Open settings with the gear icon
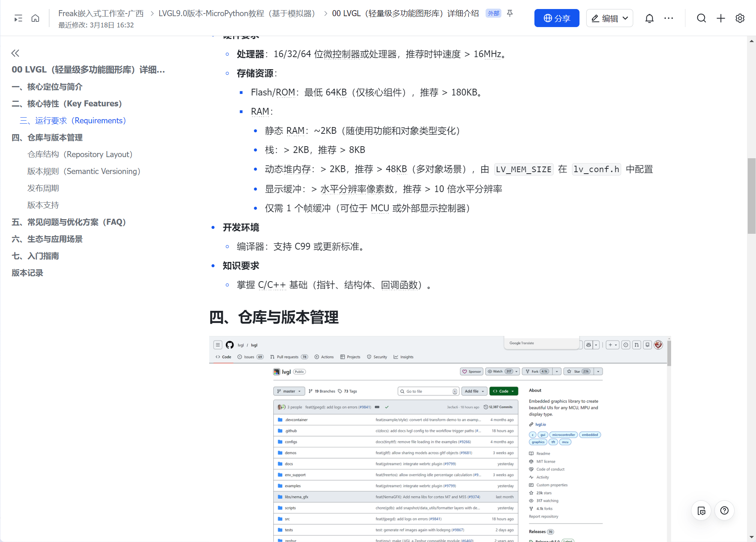 pos(739,18)
